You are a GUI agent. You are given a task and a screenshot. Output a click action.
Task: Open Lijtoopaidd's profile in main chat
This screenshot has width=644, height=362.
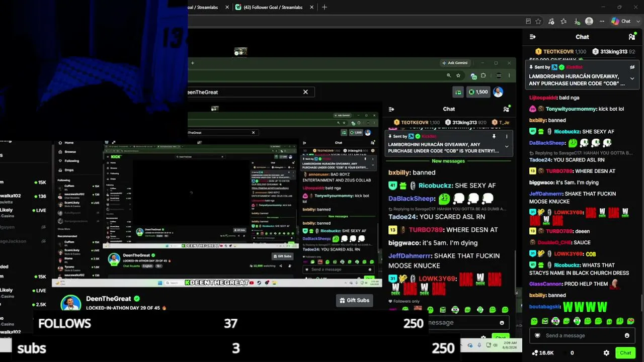(x=543, y=98)
